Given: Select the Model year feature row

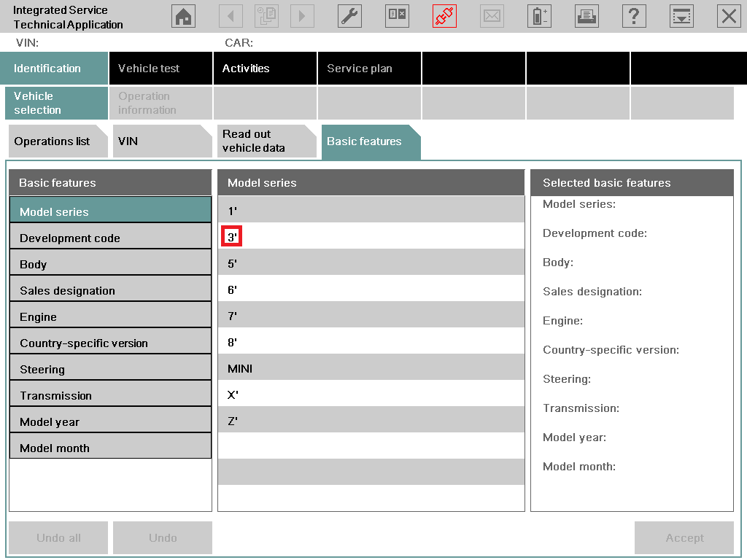Looking at the screenshot, I should point(111,419).
